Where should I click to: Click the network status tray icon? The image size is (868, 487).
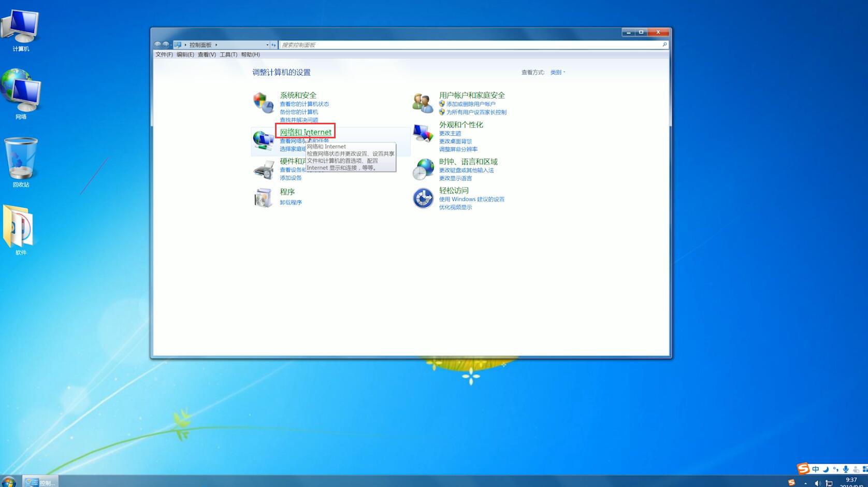click(829, 483)
